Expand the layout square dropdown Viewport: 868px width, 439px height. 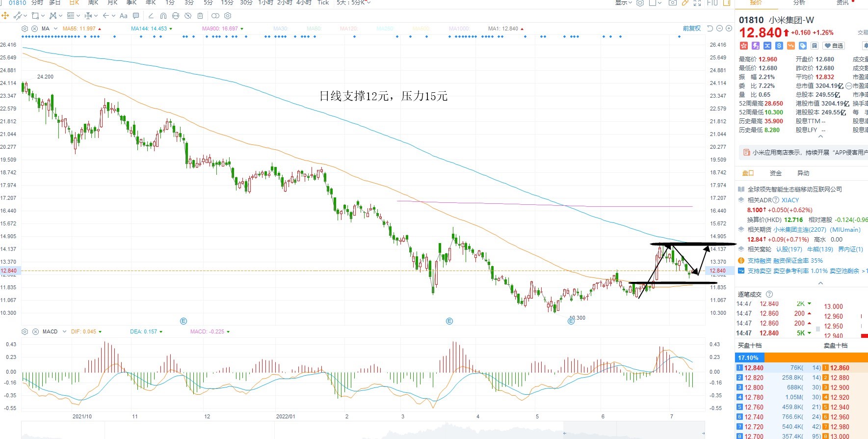pyautogui.click(x=660, y=2)
